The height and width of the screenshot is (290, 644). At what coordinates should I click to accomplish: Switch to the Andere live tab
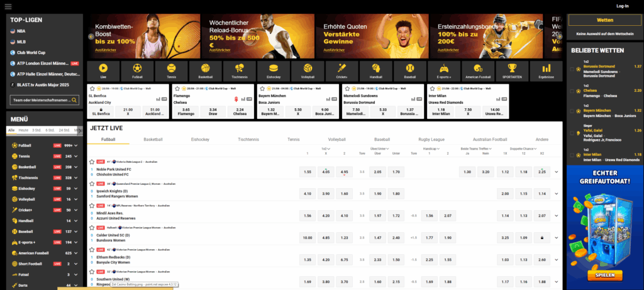pos(541,140)
